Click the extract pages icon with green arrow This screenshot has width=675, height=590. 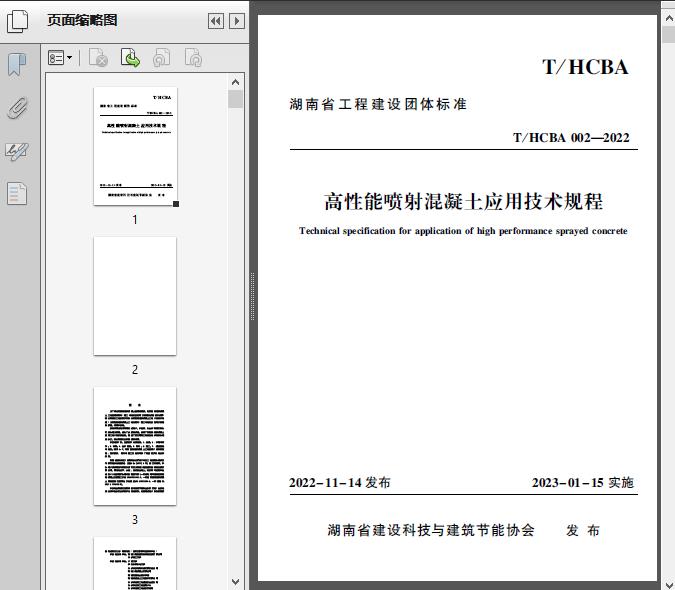[130, 57]
